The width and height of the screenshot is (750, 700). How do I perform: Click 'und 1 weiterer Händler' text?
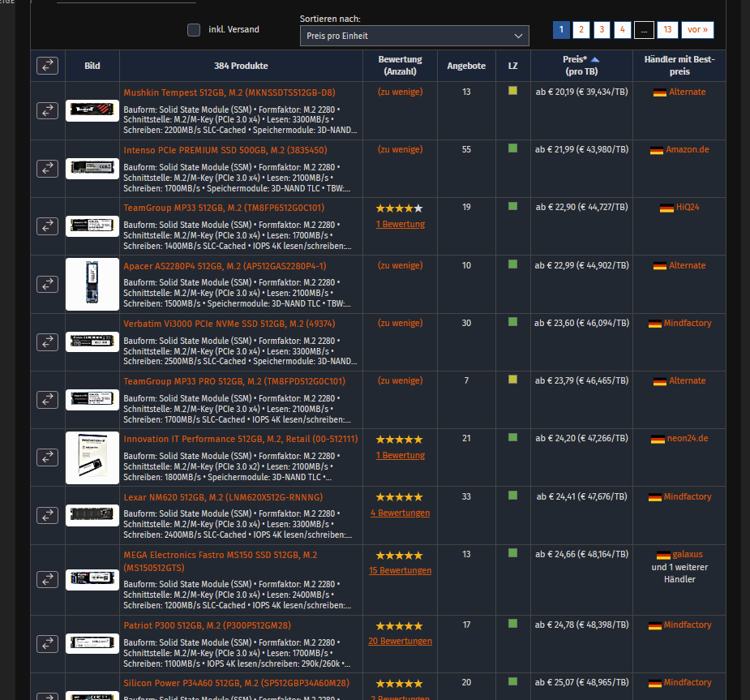pyautogui.click(x=679, y=573)
